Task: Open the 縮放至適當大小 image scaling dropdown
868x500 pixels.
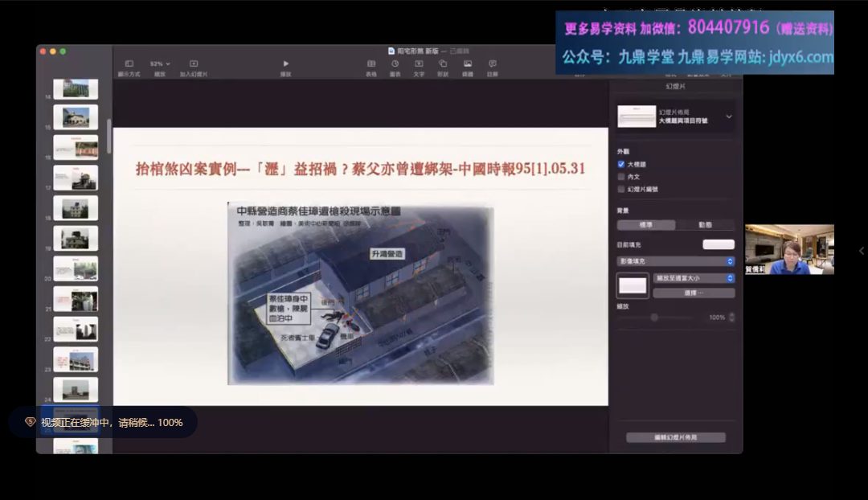Action: point(693,278)
